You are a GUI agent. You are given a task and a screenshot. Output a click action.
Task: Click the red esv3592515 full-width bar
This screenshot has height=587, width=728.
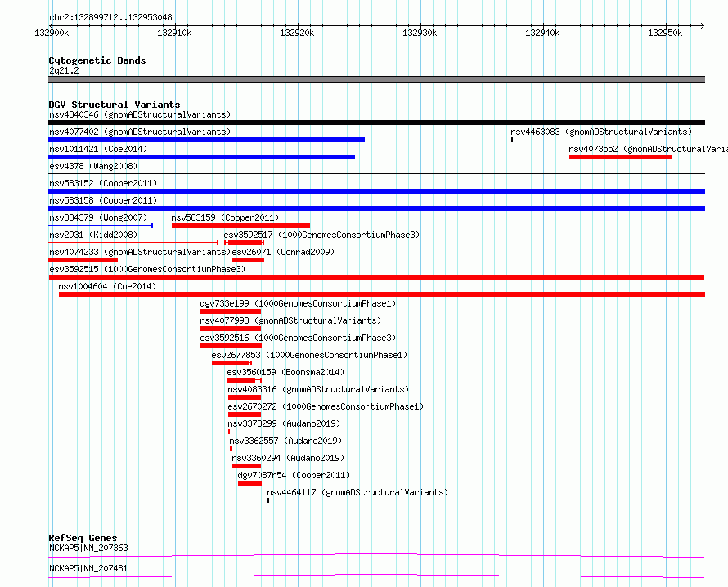(x=376, y=277)
